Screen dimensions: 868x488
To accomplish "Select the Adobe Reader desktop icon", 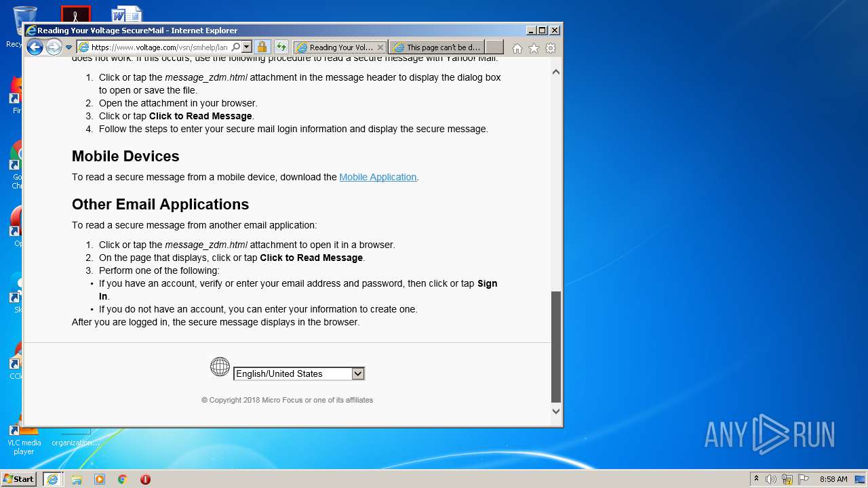I will coord(75,14).
